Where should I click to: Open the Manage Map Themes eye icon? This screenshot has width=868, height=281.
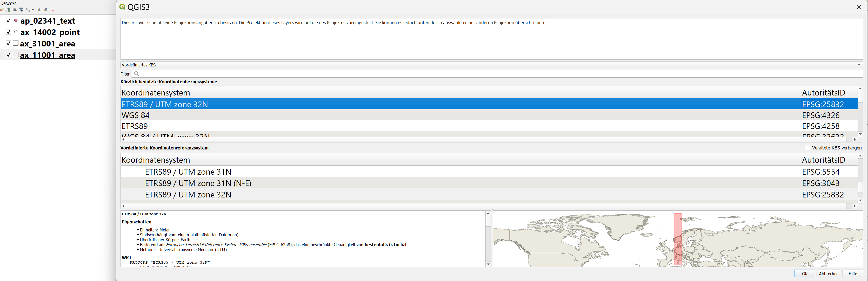pyautogui.click(x=15, y=10)
